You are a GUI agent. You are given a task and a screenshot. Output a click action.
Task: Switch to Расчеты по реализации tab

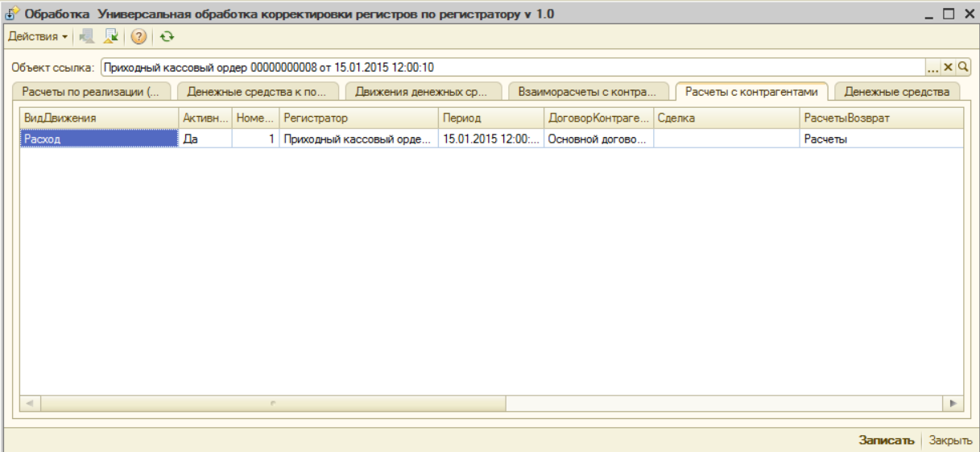[x=91, y=91]
